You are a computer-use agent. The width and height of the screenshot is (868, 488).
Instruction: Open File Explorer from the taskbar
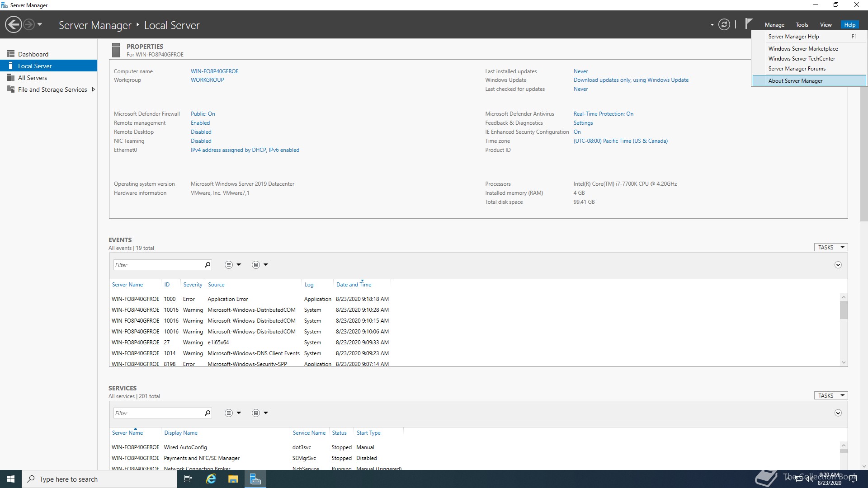point(233,479)
